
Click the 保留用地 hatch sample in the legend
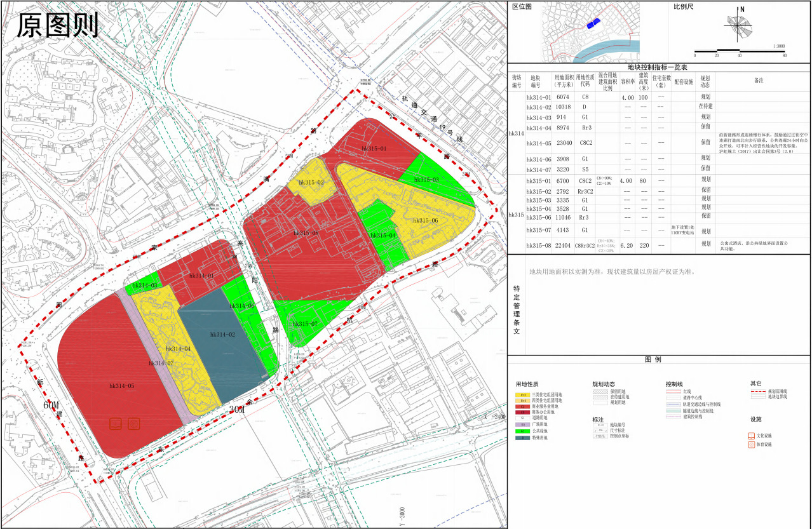point(600,392)
